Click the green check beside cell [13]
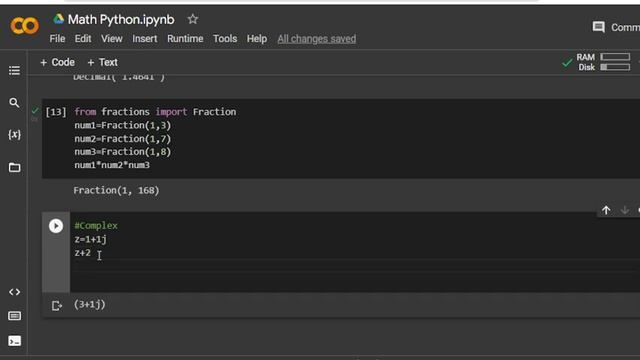The image size is (640, 360). pos(35,111)
